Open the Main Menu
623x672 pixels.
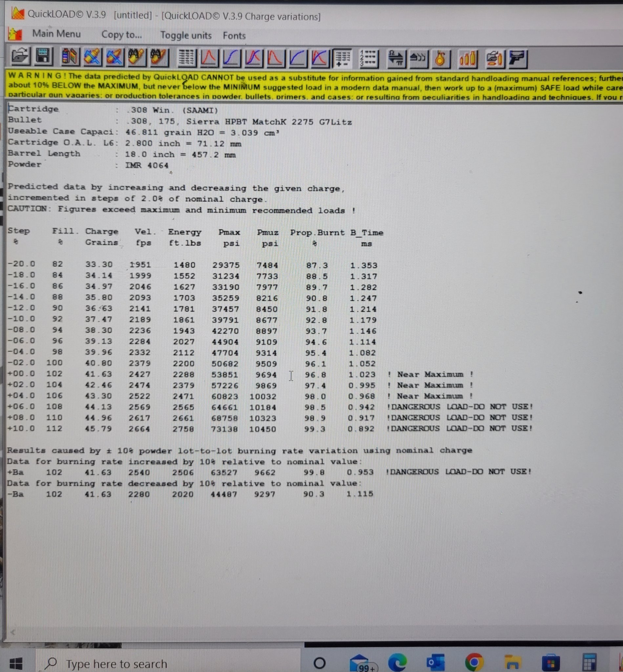[56, 34]
